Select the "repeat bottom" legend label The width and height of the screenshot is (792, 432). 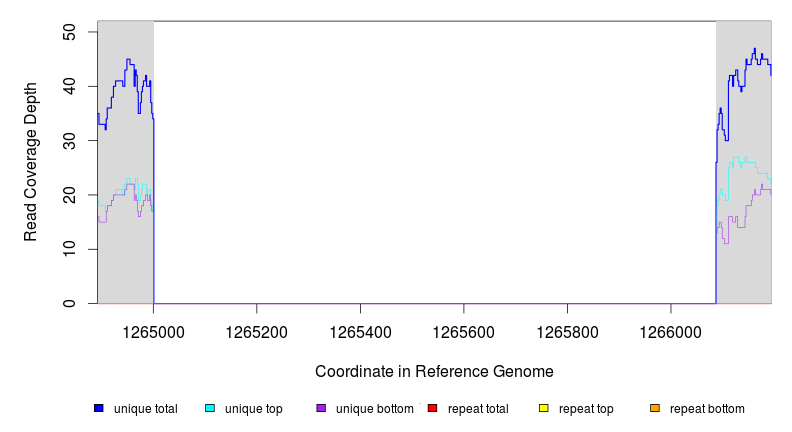[x=707, y=409]
